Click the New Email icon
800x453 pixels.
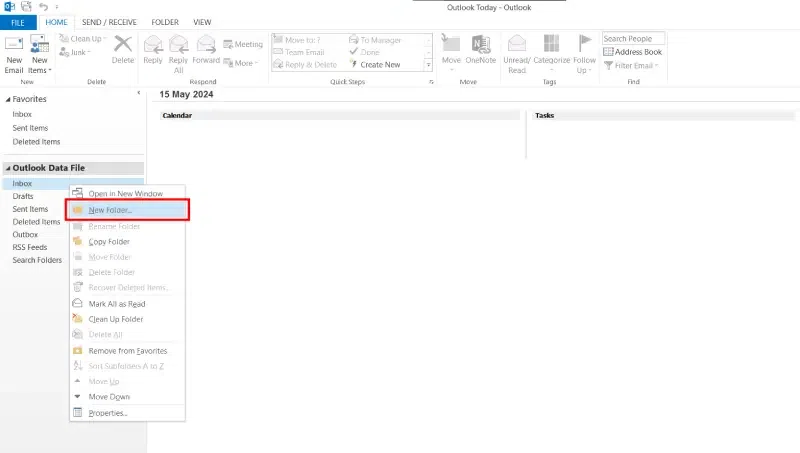pyautogui.click(x=14, y=45)
